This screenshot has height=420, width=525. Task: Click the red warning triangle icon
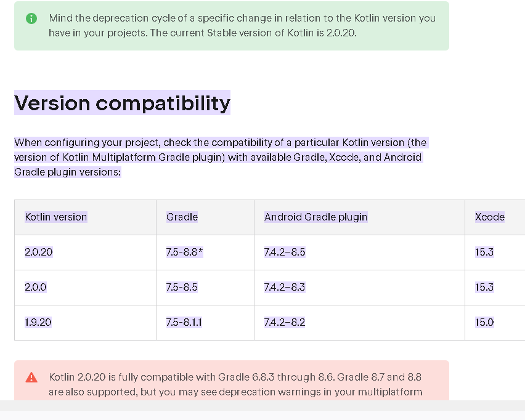(31, 378)
